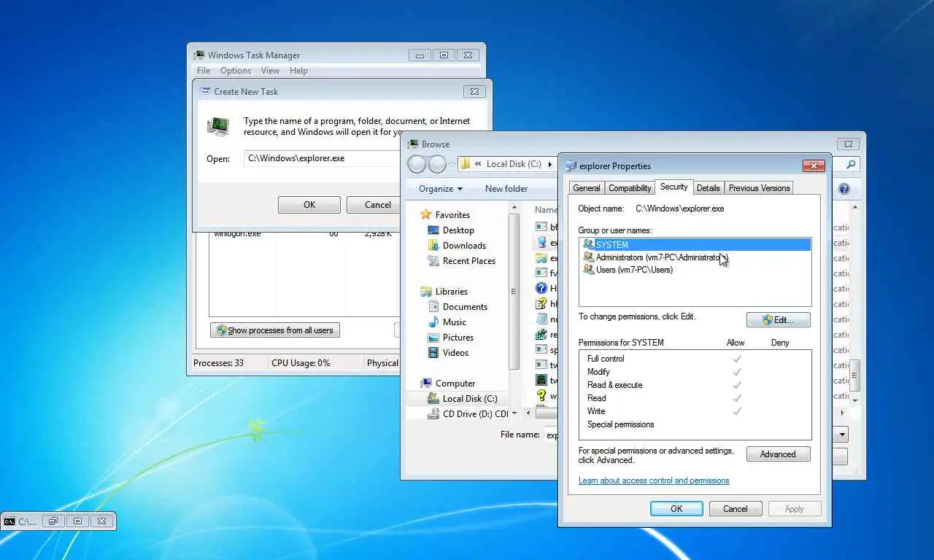934x560 pixels.
Task: Open the File menu in Task Manager
Action: [x=204, y=71]
